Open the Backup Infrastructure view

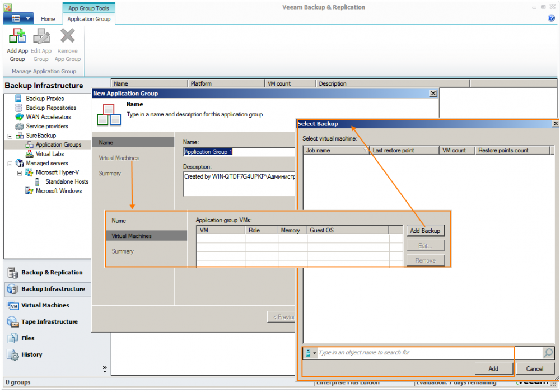[x=48, y=289]
